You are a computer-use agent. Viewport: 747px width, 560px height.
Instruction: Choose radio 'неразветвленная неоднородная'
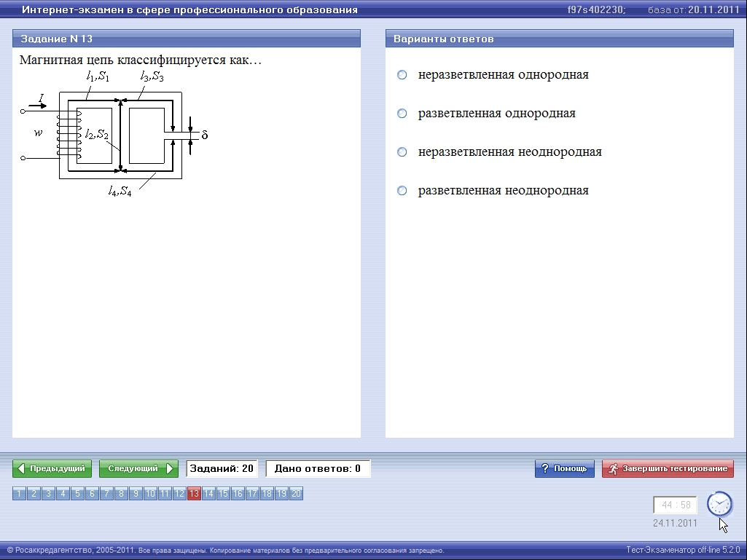point(402,152)
